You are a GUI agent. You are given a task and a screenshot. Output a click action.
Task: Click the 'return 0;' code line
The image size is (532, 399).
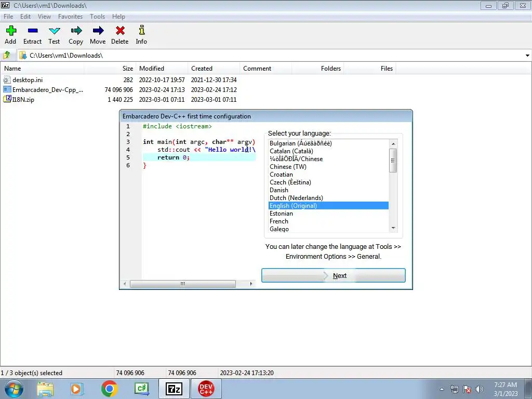[199, 157]
